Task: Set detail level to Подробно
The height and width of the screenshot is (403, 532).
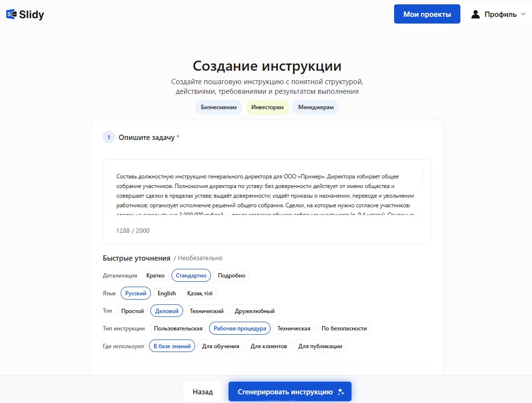Action: [231, 276]
